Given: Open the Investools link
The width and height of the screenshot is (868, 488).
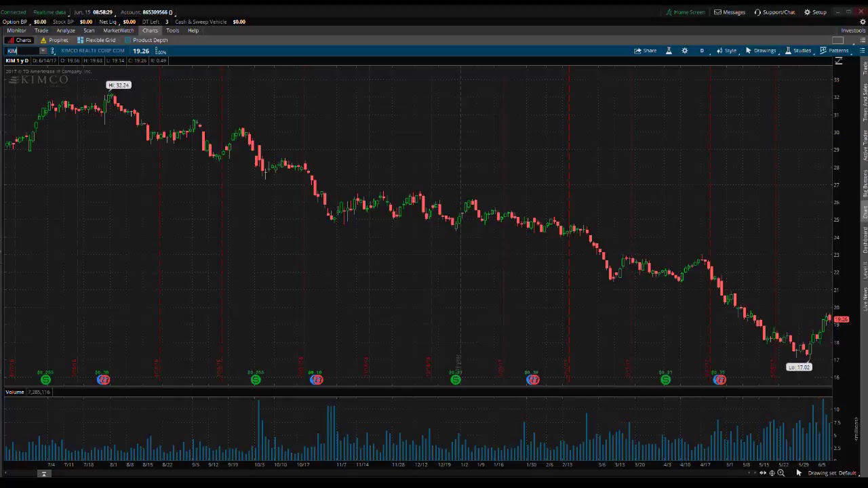Looking at the screenshot, I should tap(853, 30).
